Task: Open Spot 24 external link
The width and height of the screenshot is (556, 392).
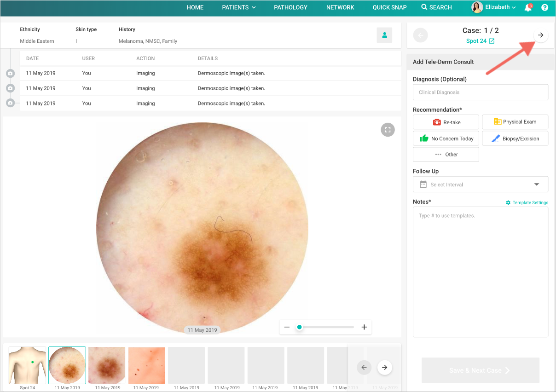Action: click(480, 41)
